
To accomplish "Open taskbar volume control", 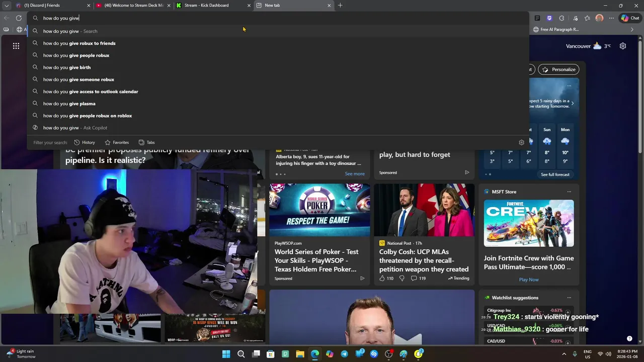I will coord(608,354).
